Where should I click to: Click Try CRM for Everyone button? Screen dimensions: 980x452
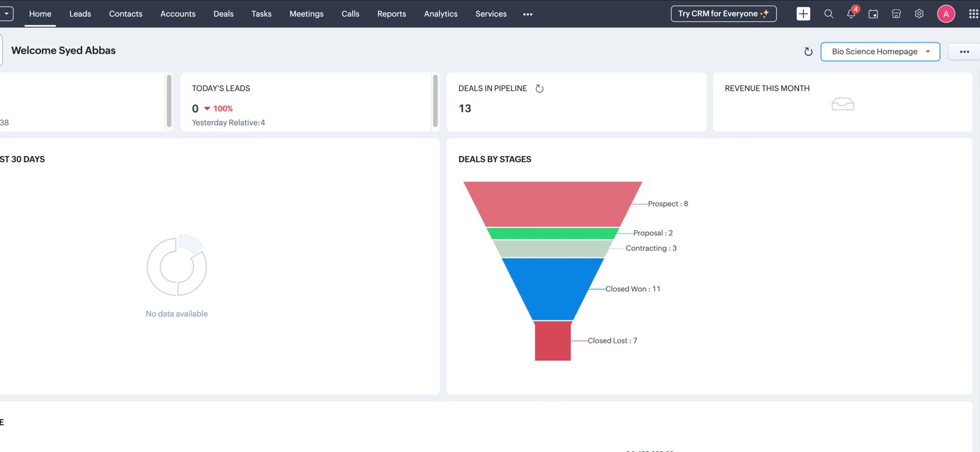coord(723,14)
